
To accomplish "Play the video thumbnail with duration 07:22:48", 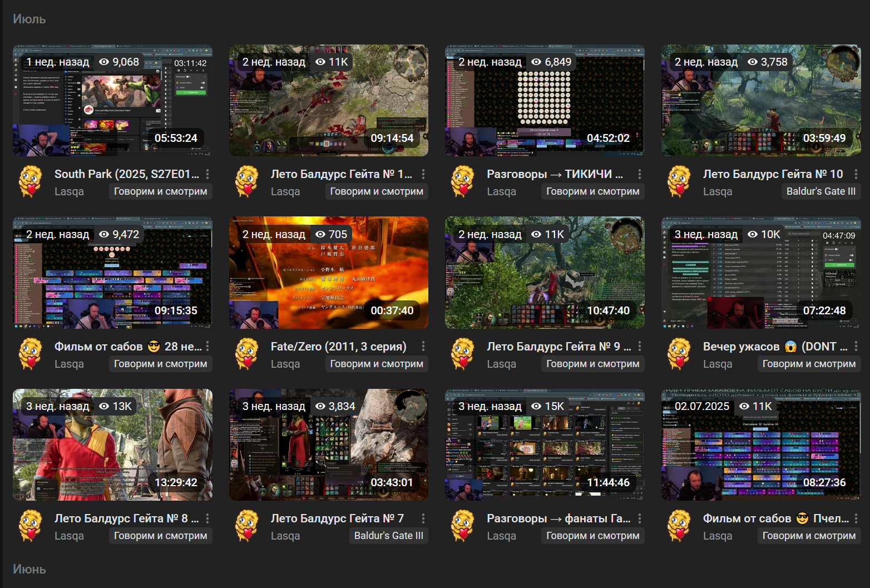I will [x=761, y=273].
